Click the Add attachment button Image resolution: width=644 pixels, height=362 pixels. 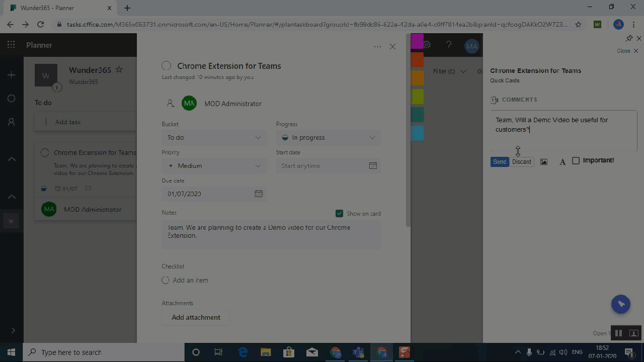[196, 317]
